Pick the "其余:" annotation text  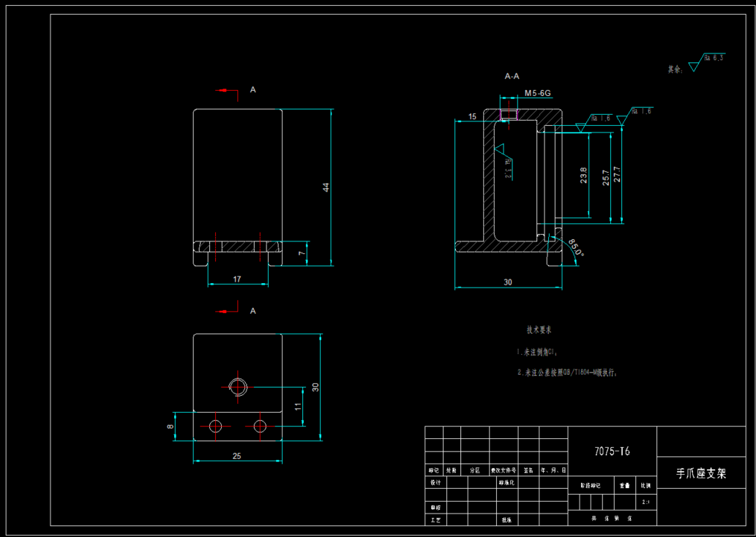tap(675, 70)
